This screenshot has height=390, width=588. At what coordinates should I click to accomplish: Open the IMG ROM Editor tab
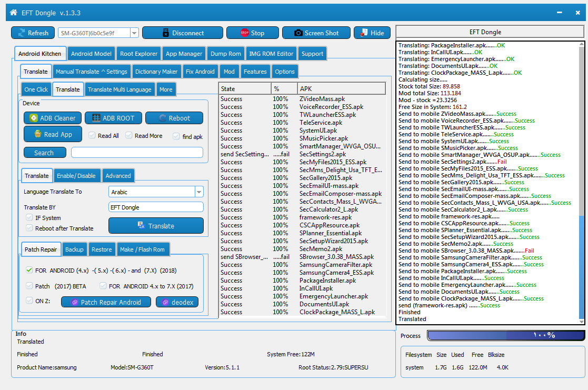coord(271,54)
